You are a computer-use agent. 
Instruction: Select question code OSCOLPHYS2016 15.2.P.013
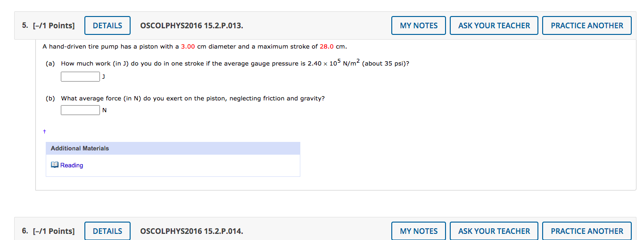pos(192,25)
